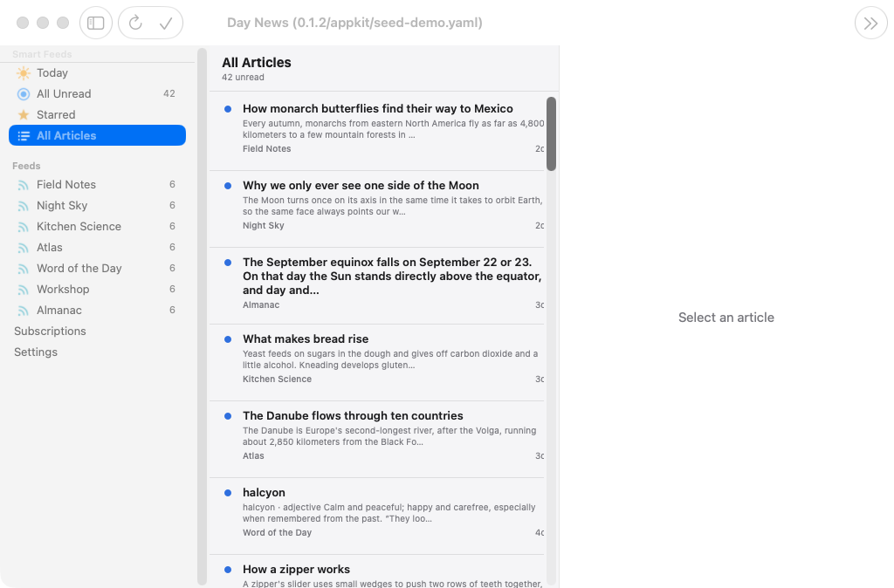Select the Workshop feed
894x588 pixels.
(x=98, y=290)
